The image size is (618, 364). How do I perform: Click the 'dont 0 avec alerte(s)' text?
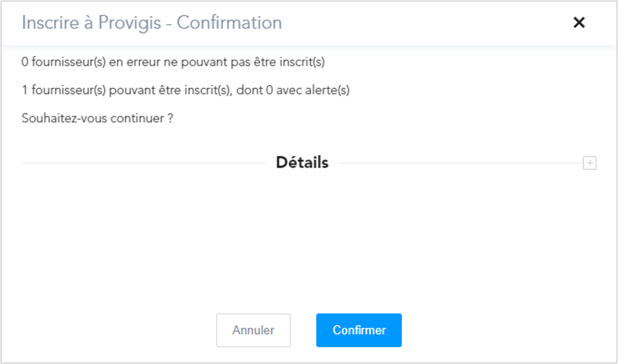click(x=293, y=90)
